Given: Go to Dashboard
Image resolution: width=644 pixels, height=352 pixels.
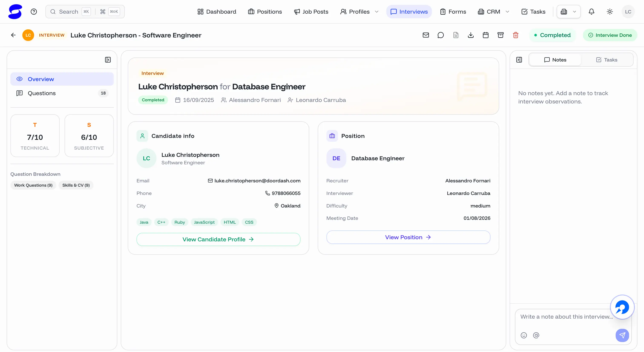Looking at the screenshot, I should (x=217, y=12).
